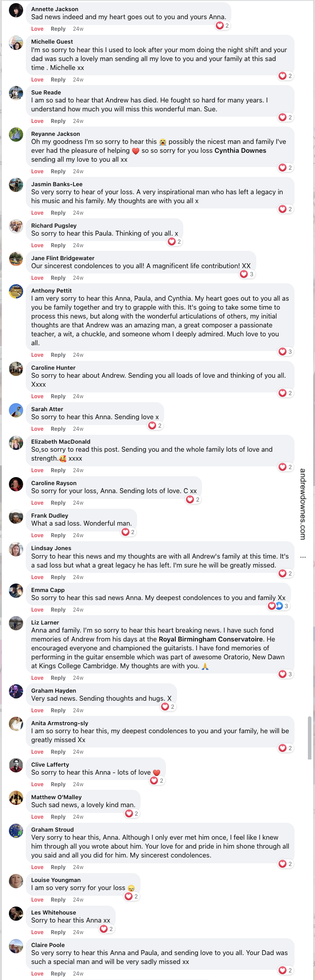Open the ellipsis more options menu

pos(302,557)
